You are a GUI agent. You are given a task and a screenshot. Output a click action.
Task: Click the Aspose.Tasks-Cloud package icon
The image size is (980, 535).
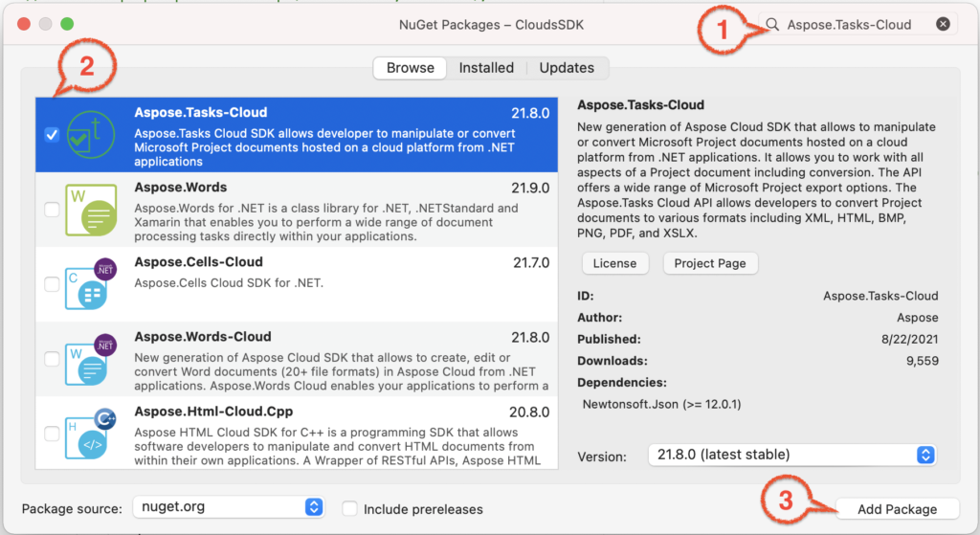[91, 134]
